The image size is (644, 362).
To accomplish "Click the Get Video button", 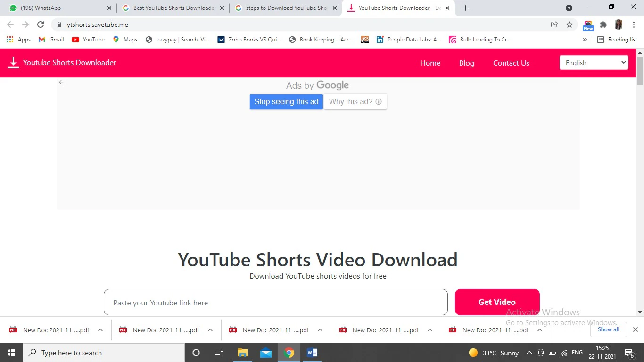I will tap(497, 302).
